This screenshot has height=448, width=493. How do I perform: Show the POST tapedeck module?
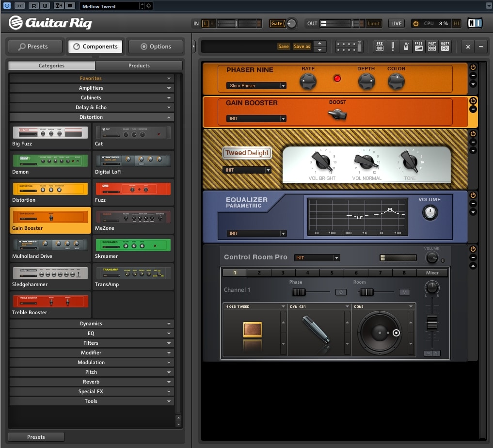tap(432, 47)
